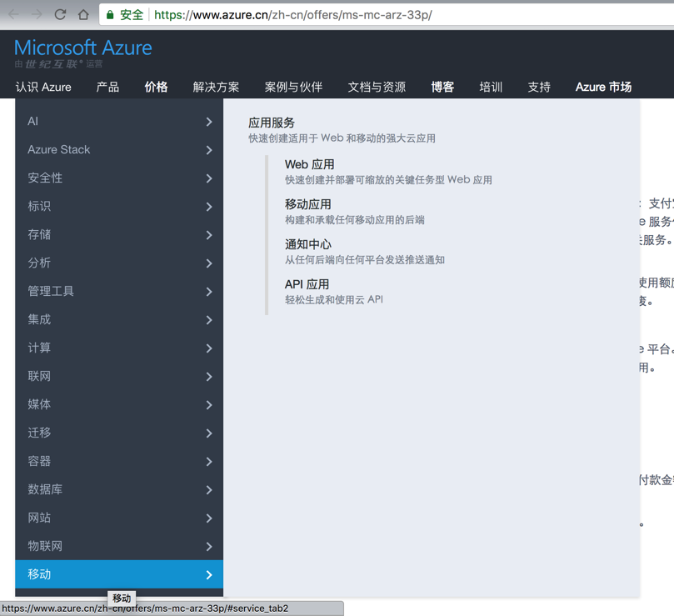Screen dimensions: 674x616
Task: Expand the 数据库 category chevron
Action: point(209,490)
